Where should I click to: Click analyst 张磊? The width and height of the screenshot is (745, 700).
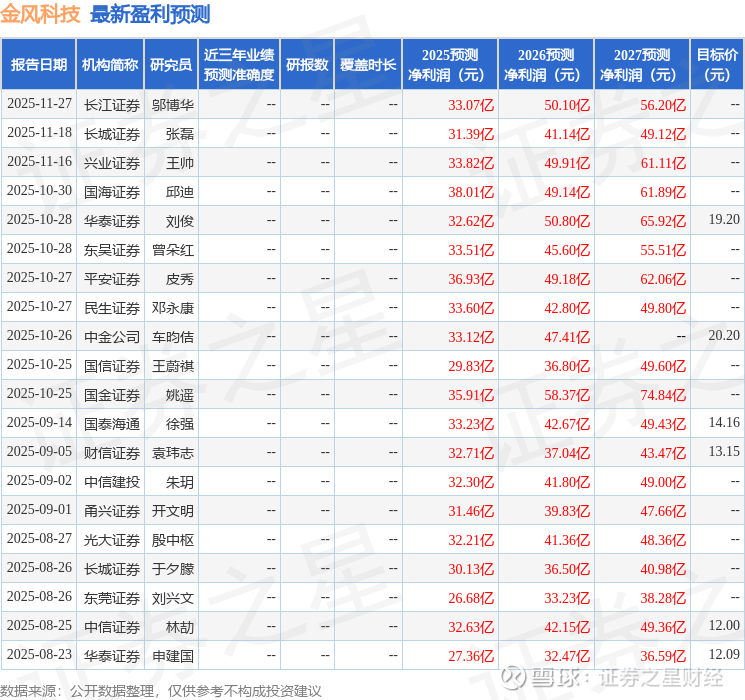[x=180, y=134]
